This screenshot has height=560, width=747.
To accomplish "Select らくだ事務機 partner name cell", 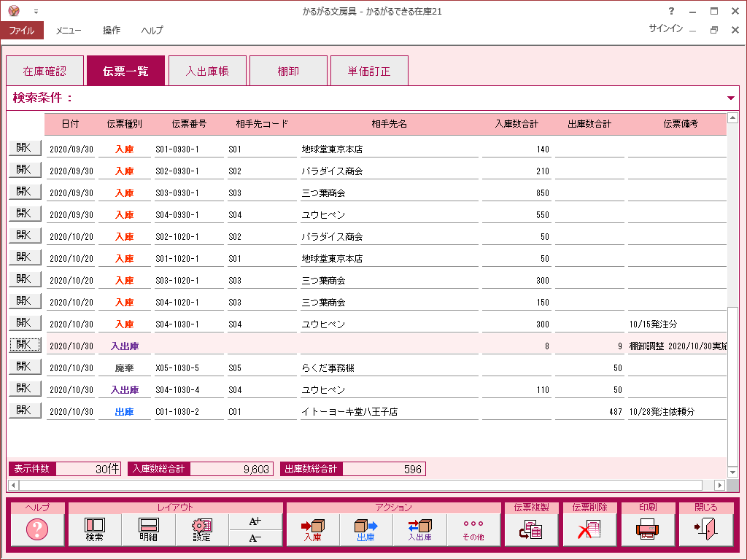I will coord(390,368).
